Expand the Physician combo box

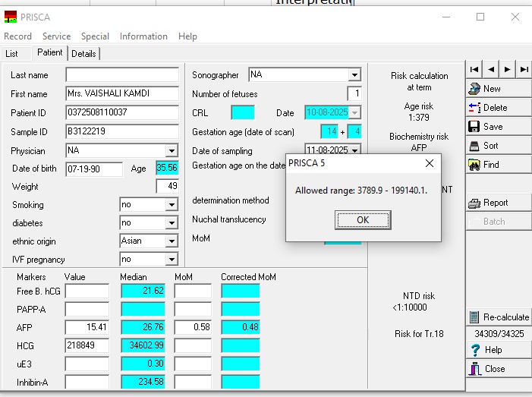point(171,151)
